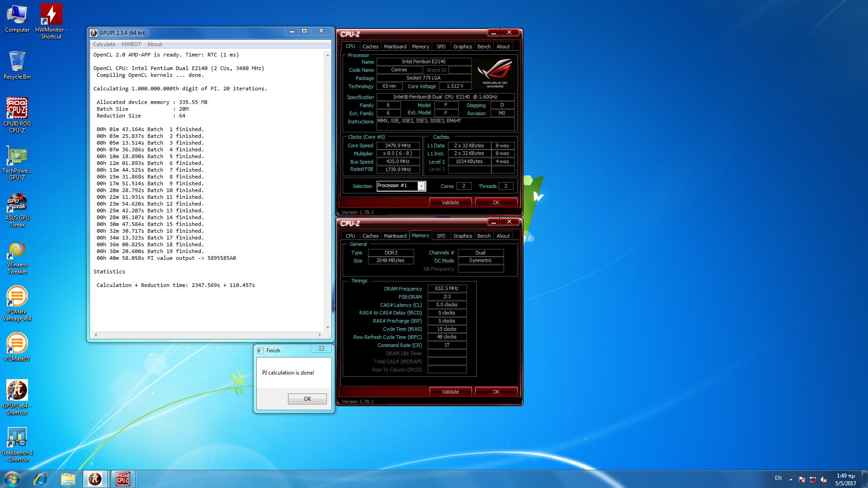Viewport: 868px width, 488px height.
Task: Launch CPUID ROG CPU-Z desktop icon
Action: pos(17,115)
